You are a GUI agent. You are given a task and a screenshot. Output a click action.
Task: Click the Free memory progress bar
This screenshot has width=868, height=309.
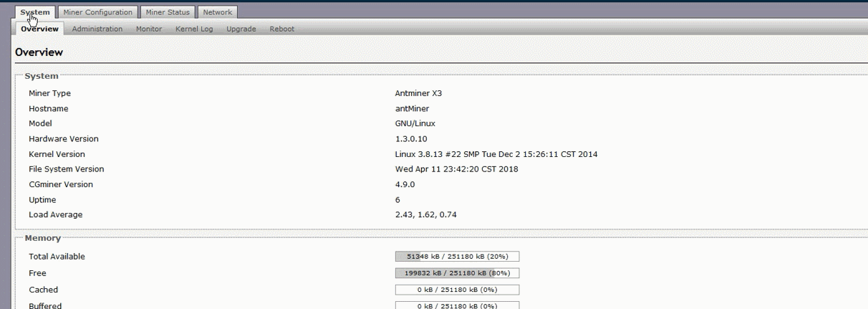pos(457,273)
